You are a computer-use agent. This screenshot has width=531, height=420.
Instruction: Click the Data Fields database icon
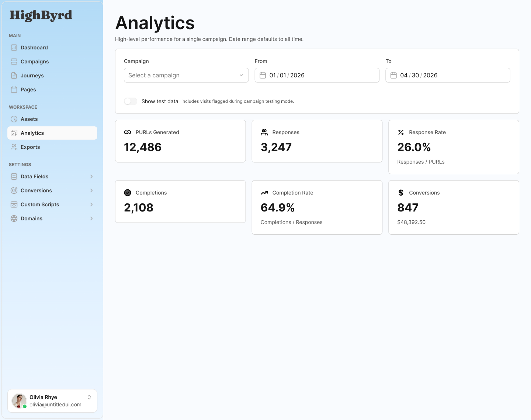(x=14, y=176)
